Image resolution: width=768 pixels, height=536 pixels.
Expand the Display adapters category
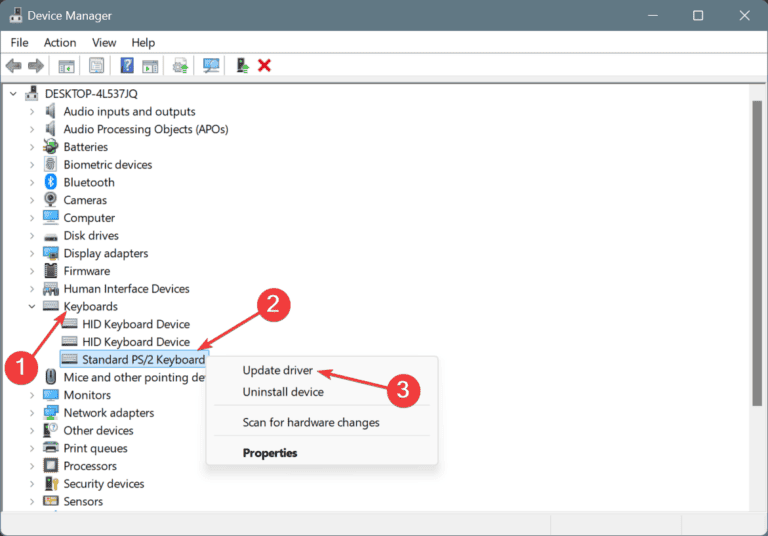click(32, 253)
